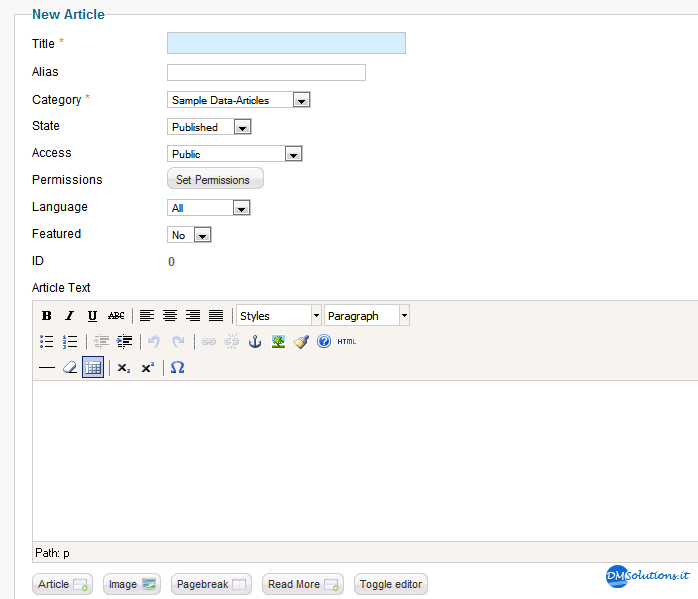Open the State Published dropdown
Screen dimensions: 698x599
pos(209,127)
